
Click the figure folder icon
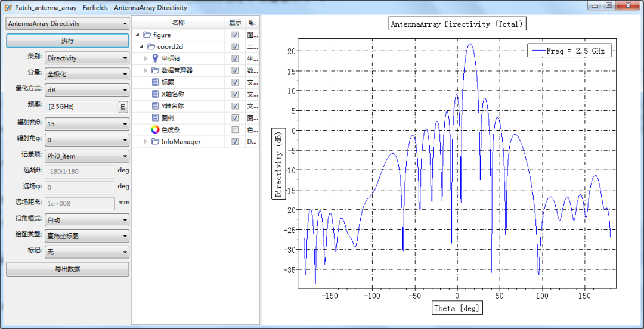(x=147, y=35)
